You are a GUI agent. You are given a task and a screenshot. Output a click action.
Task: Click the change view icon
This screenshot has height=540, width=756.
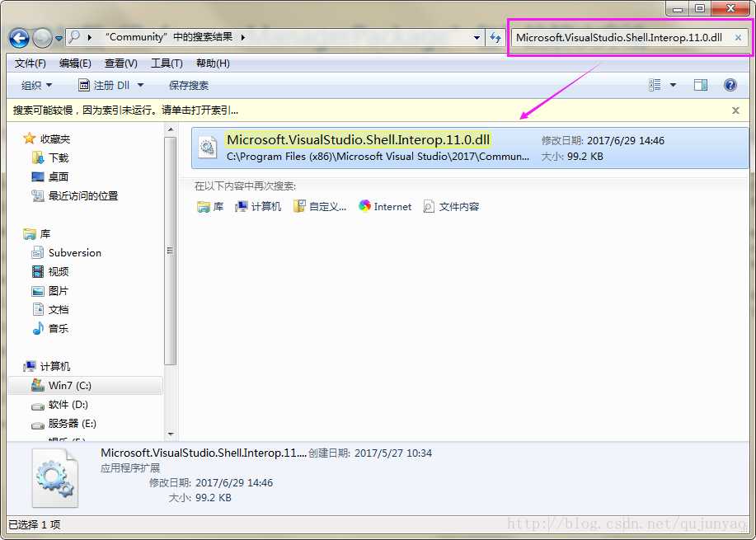click(x=655, y=86)
